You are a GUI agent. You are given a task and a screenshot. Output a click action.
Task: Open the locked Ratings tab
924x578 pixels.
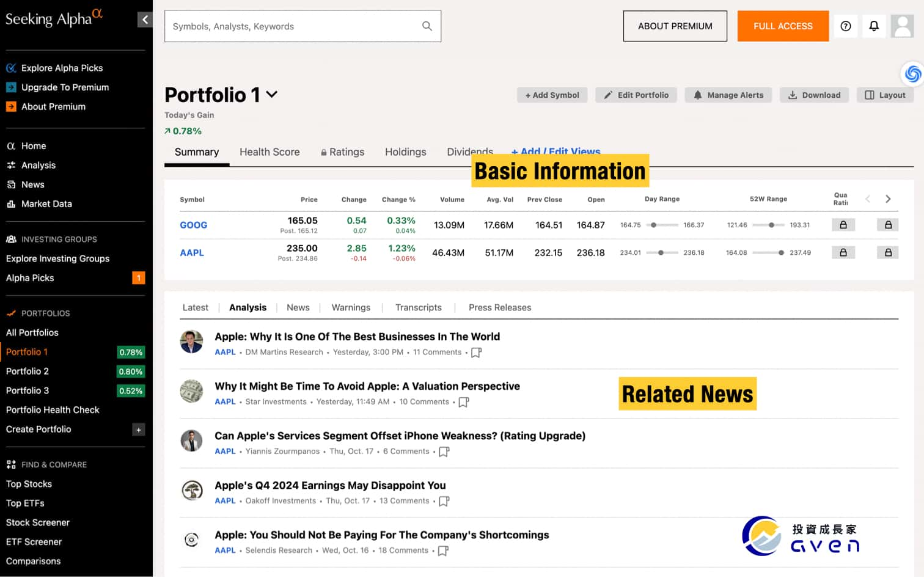pos(342,152)
